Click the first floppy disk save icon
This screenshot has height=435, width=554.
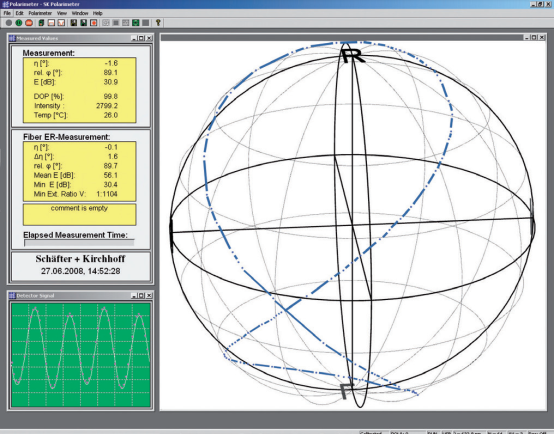tap(73, 23)
